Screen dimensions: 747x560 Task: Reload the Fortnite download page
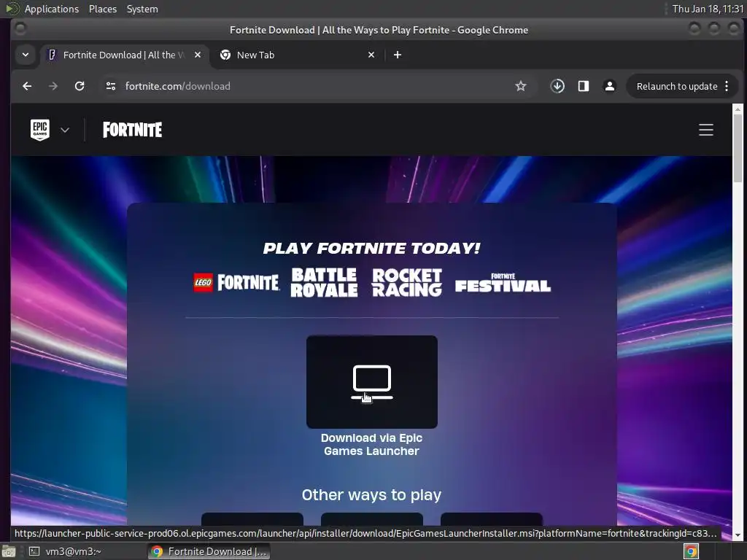point(80,86)
